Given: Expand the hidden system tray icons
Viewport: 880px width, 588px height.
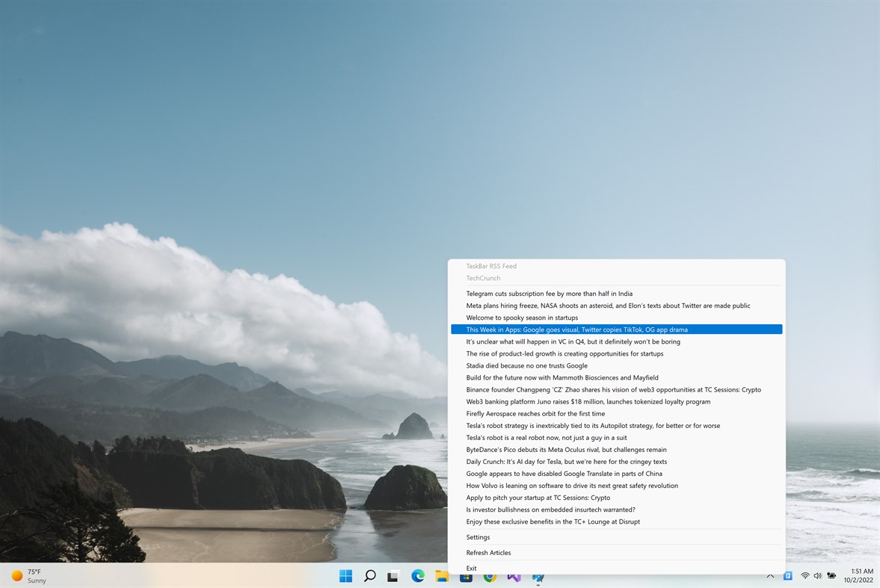Looking at the screenshot, I should point(770,576).
